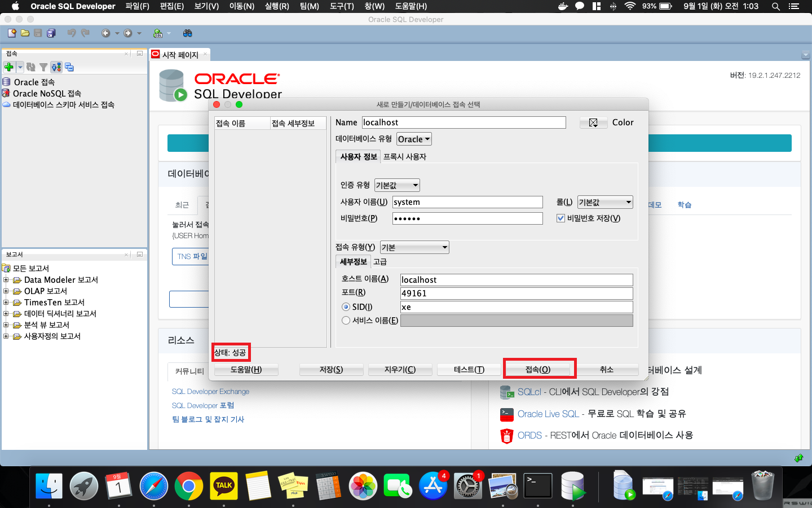The height and width of the screenshot is (508, 812).
Task: Click the Schema Browser icon in connections panel
Action: pos(56,67)
